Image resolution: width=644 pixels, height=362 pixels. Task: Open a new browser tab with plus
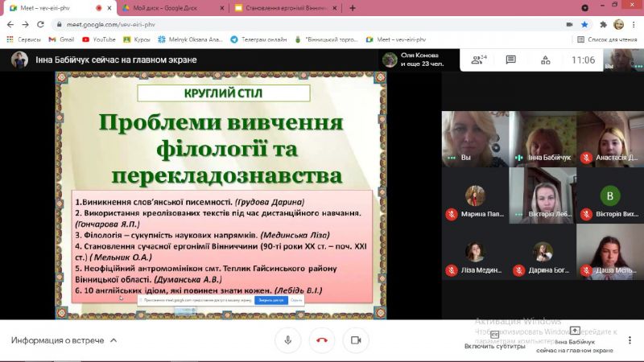[x=353, y=8]
